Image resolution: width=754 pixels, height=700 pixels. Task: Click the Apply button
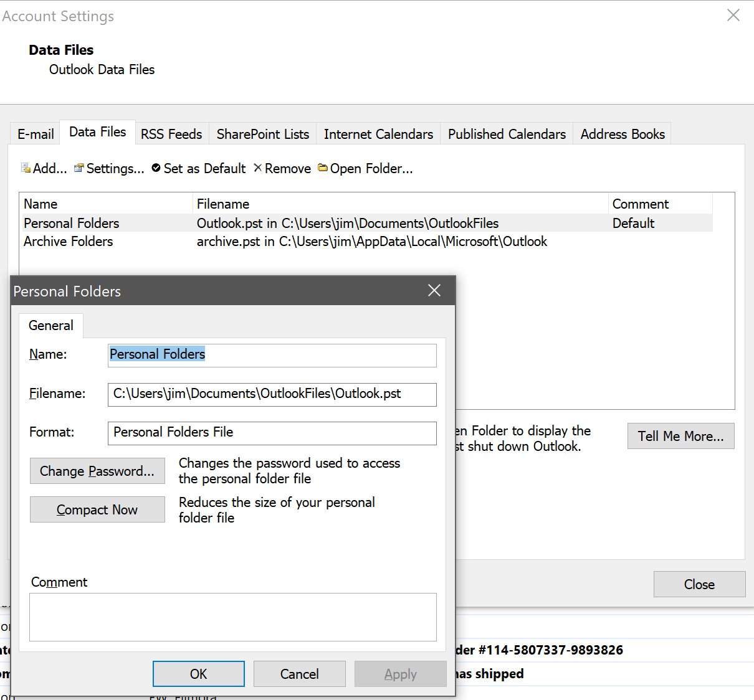coord(400,674)
